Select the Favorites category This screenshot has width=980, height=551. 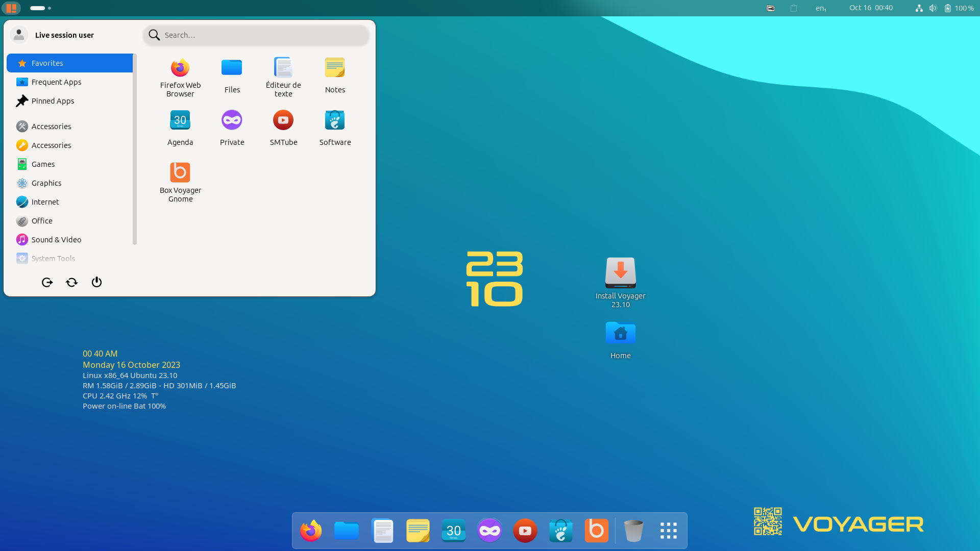click(69, 63)
